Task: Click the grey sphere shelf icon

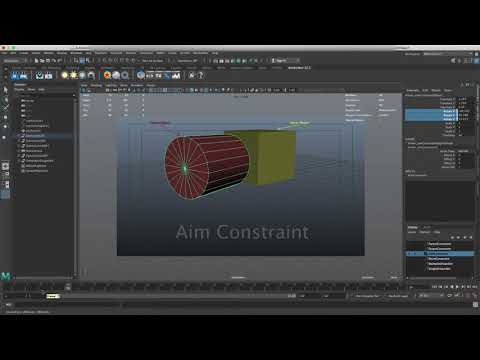Action: (116, 76)
